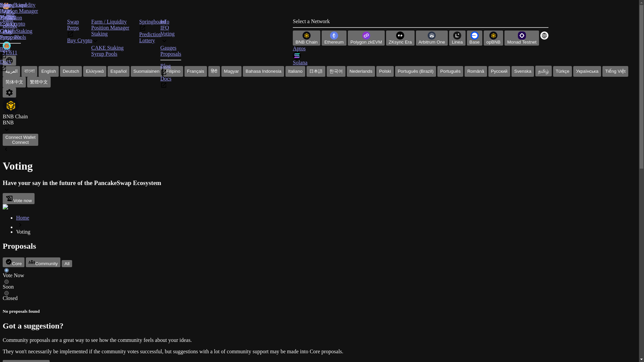
Task: Choose English language button
Action: (49, 71)
